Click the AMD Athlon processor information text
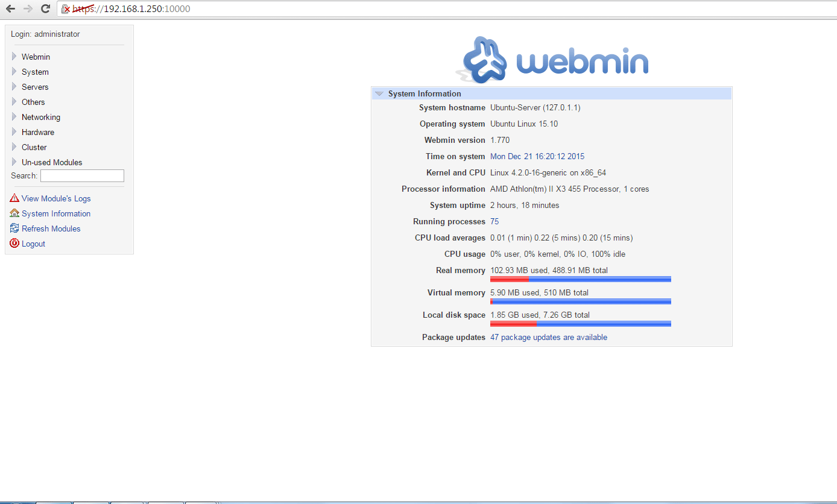837x504 pixels. tap(570, 189)
